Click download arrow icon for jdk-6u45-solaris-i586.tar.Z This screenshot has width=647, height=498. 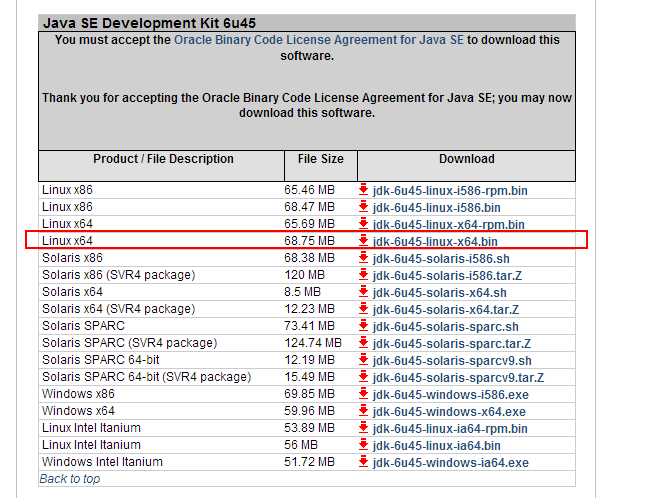[363, 275]
